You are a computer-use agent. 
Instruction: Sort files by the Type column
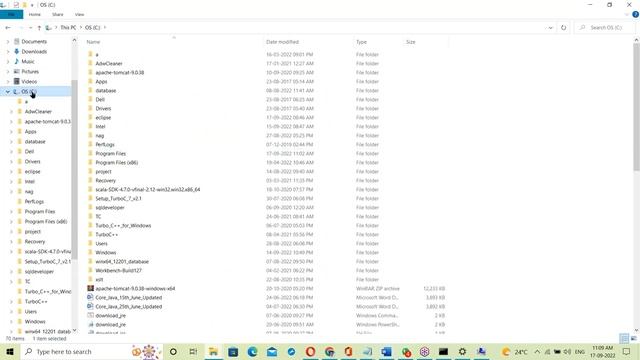click(x=361, y=42)
